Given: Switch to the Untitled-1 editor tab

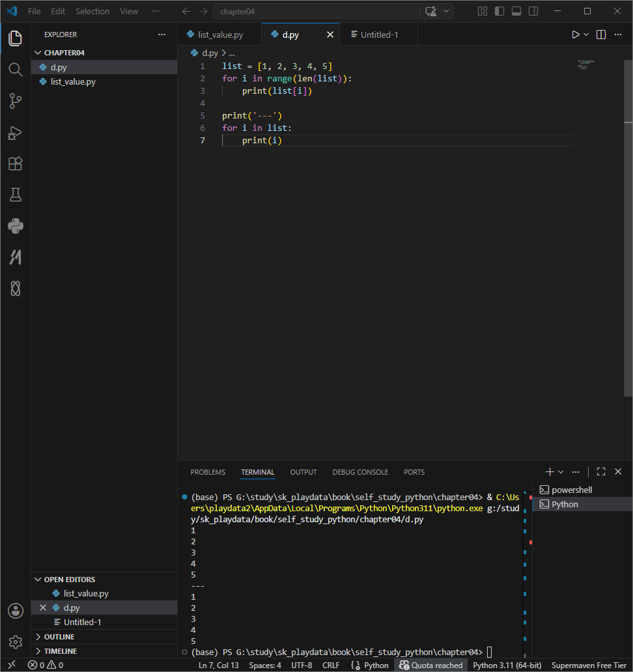Looking at the screenshot, I should 379,35.
